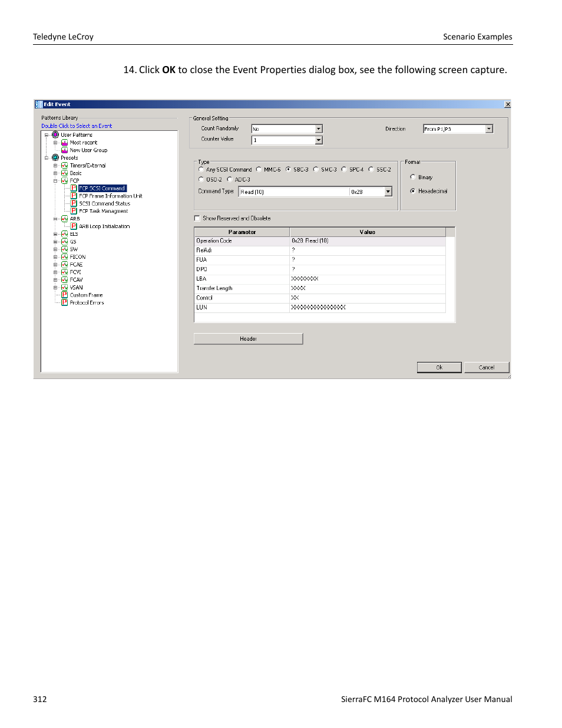This screenshot has height=728, width=562.
Task: Click the Timers/External category icon
Action: 65,166
